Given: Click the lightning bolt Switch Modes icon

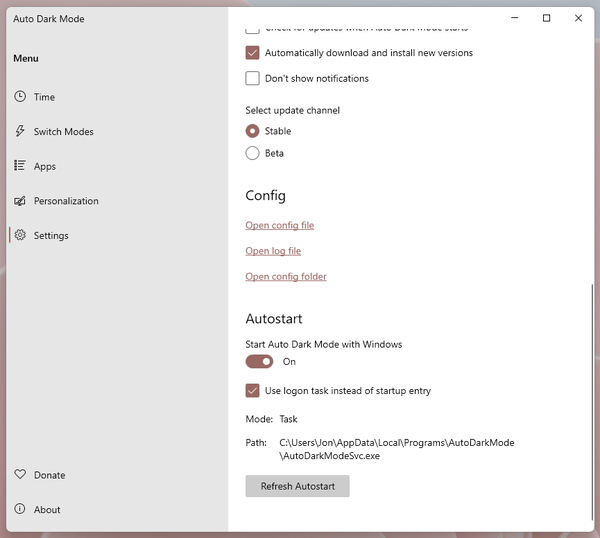Looking at the screenshot, I should tap(20, 132).
